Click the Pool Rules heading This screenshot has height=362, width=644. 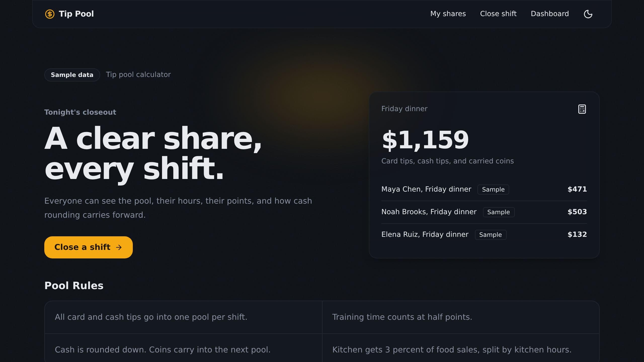(x=74, y=286)
